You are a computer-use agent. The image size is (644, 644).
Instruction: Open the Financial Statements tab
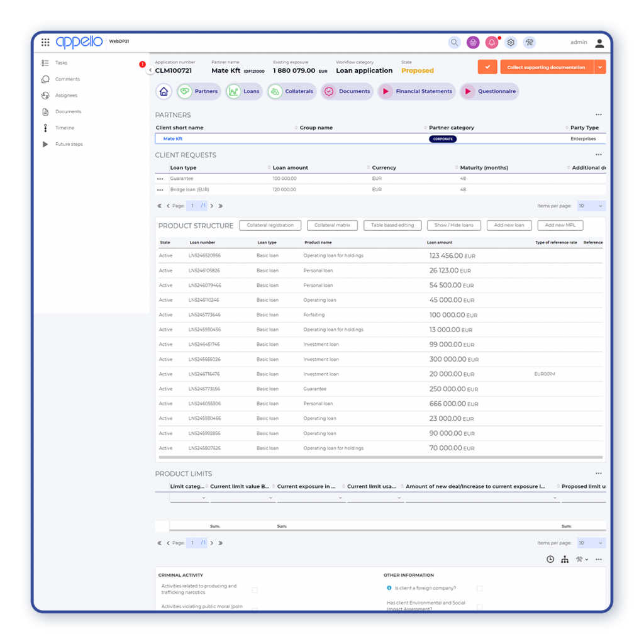pyautogui.click(x=416, y=92)
